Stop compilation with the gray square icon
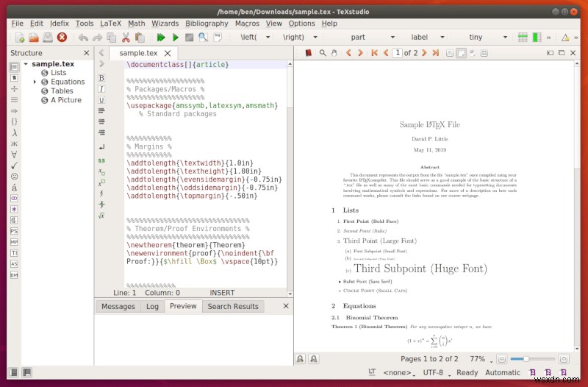 (189, 38)
